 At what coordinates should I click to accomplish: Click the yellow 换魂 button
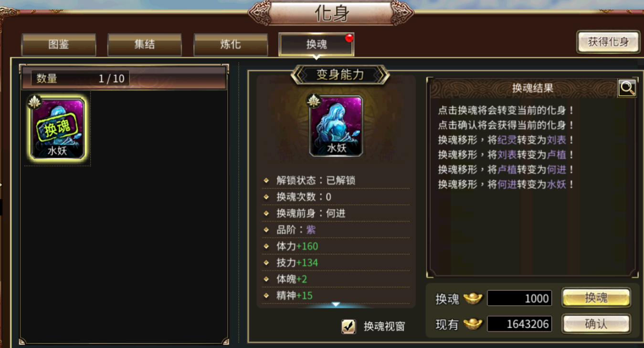click(x=596, y=298)
